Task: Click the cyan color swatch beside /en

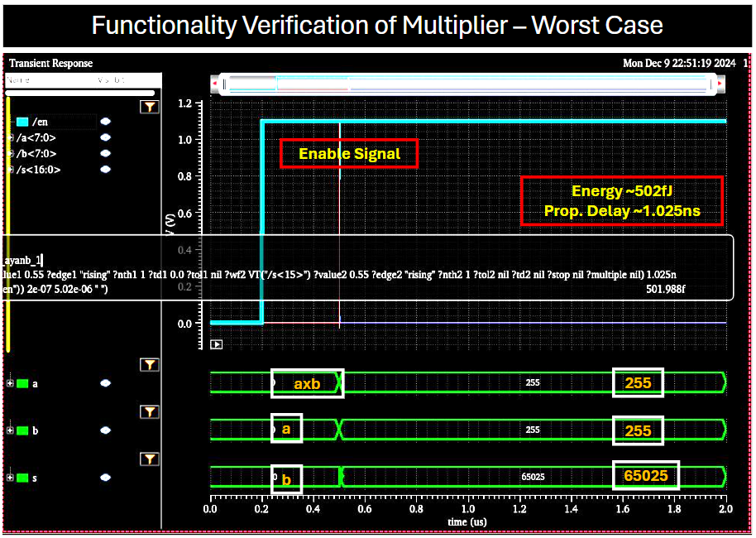Action: click(x=22, y=122)
